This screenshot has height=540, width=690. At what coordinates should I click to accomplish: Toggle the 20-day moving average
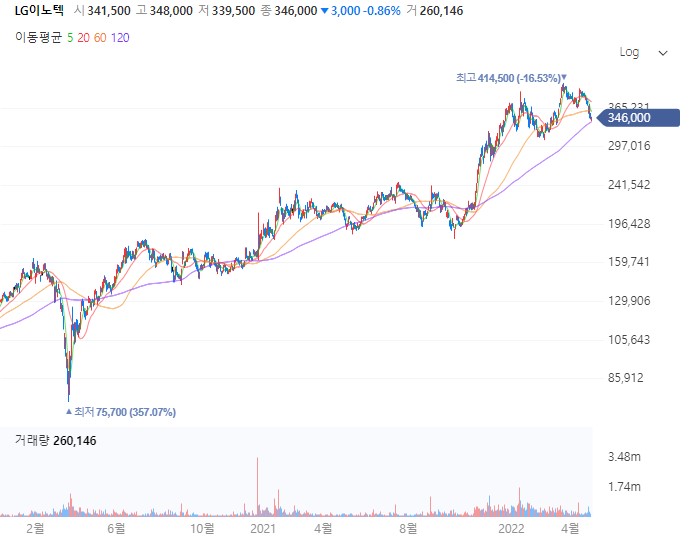(83, 38)
